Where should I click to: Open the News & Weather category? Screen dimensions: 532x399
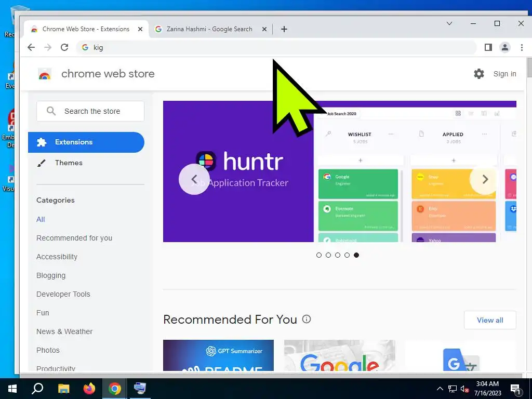[x=64, y=331]
